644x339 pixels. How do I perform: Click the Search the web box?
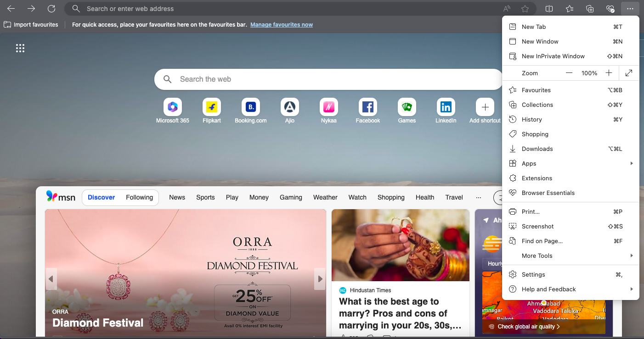[329, 79]
